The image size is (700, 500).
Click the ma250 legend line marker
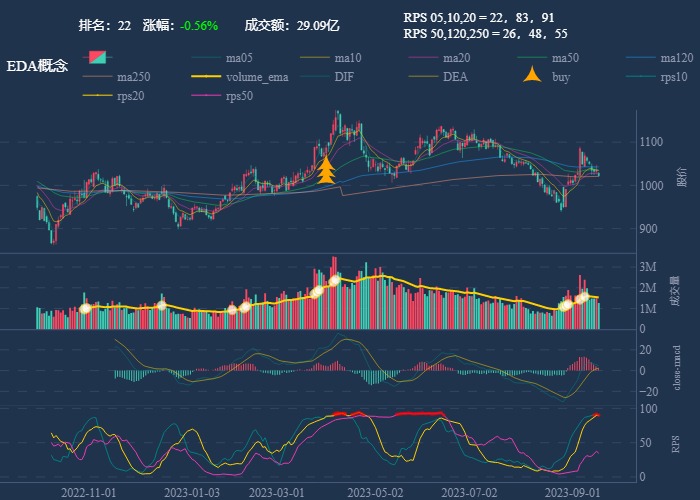(x=97, y=77)
